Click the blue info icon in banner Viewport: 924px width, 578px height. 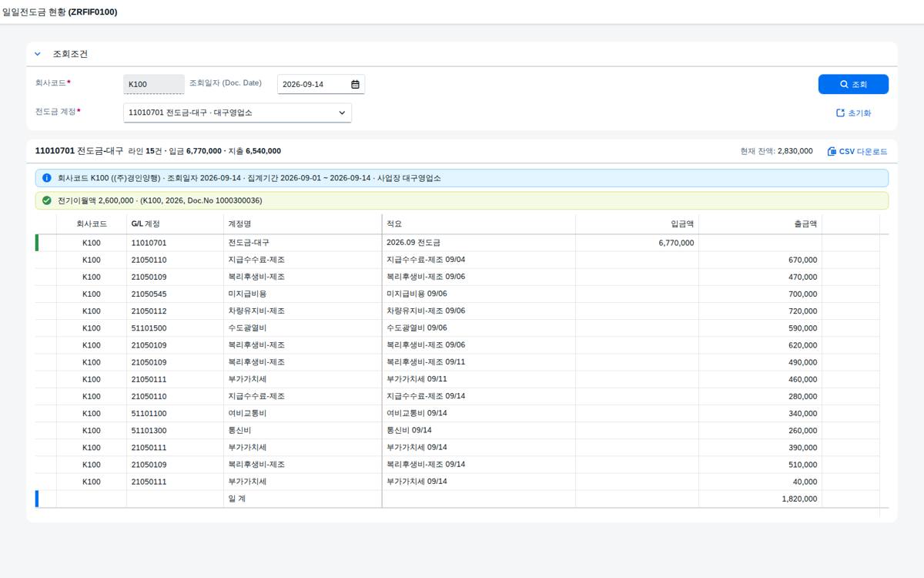(47, 178)
